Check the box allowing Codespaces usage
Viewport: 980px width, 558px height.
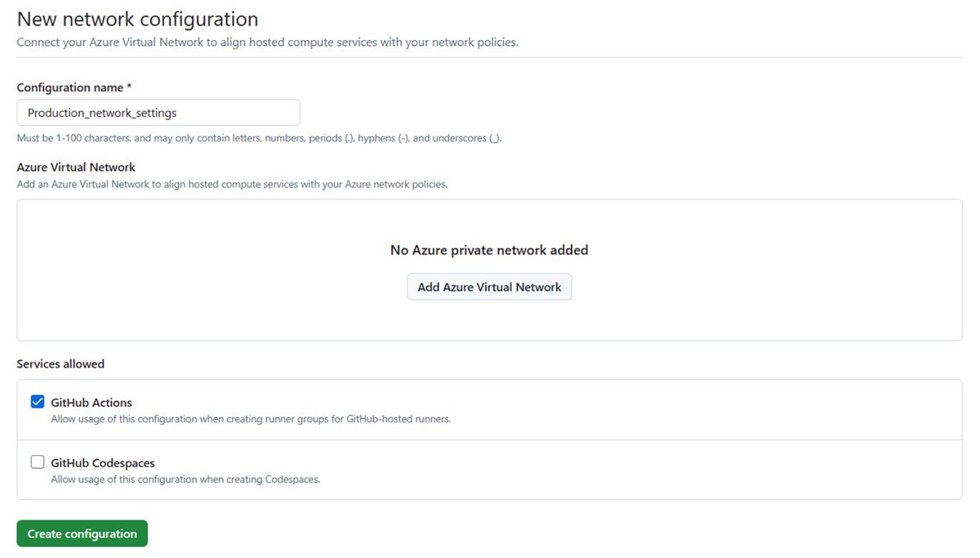(37, 462)
